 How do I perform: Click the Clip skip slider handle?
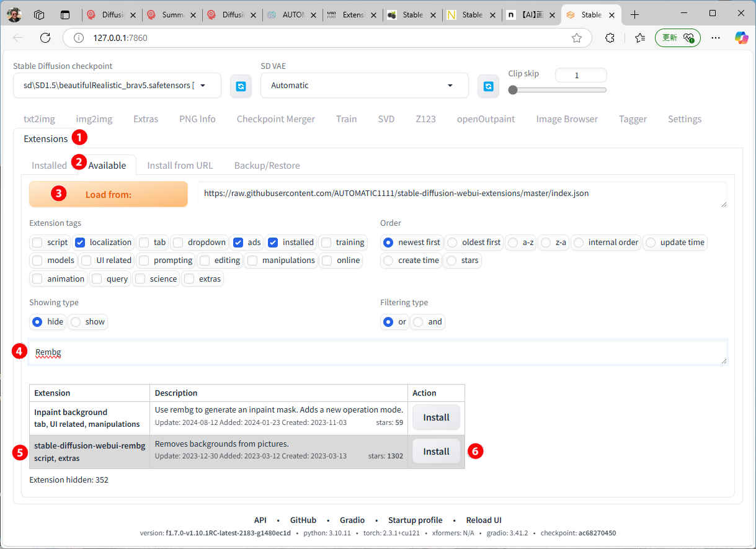513,90
